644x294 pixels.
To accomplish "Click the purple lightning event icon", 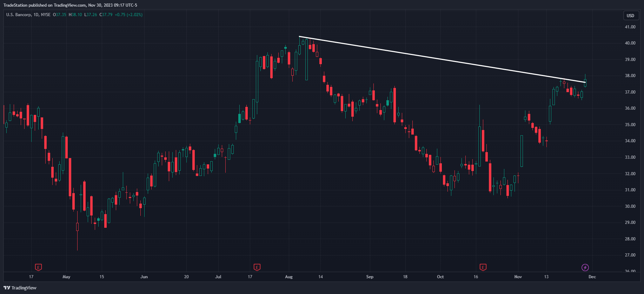I will (x=585, y=268).
